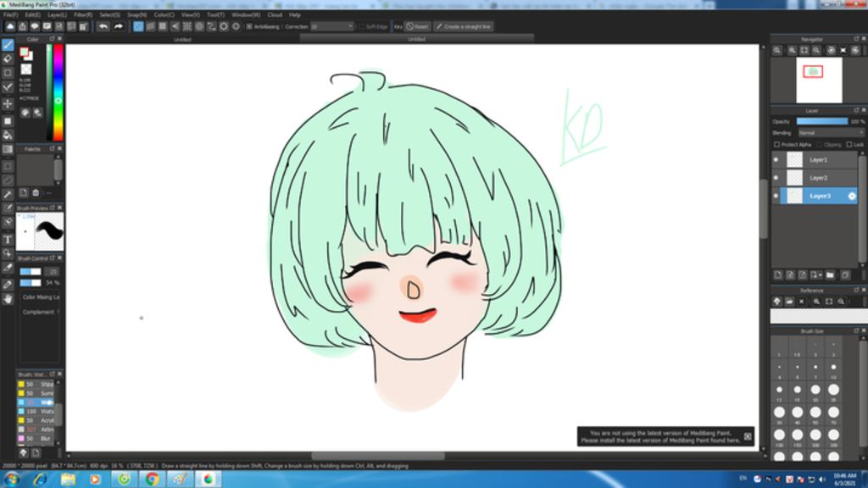Click the transparent color swatch
Viewport: 868px width, 488px height.
[26, 69]
